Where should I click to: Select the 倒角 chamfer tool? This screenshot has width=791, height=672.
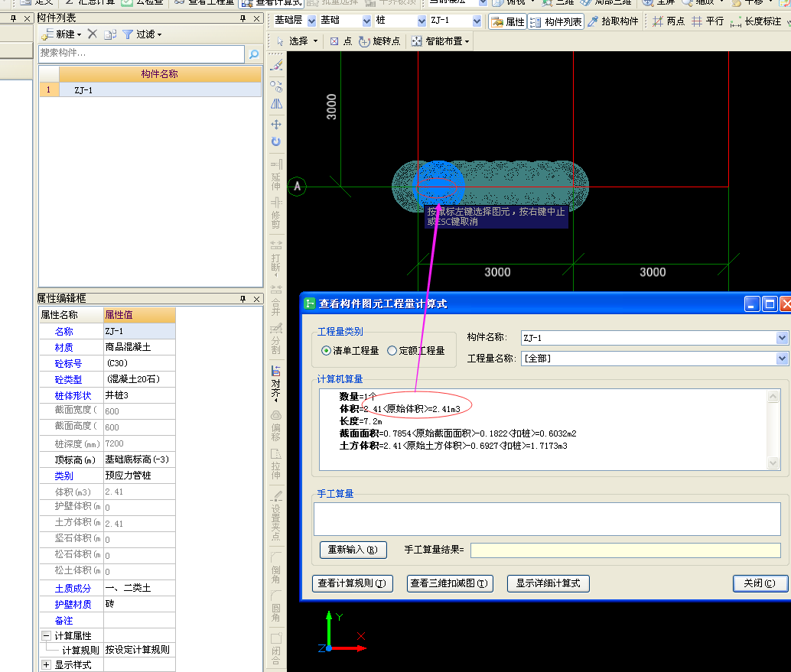click(276, 568)
